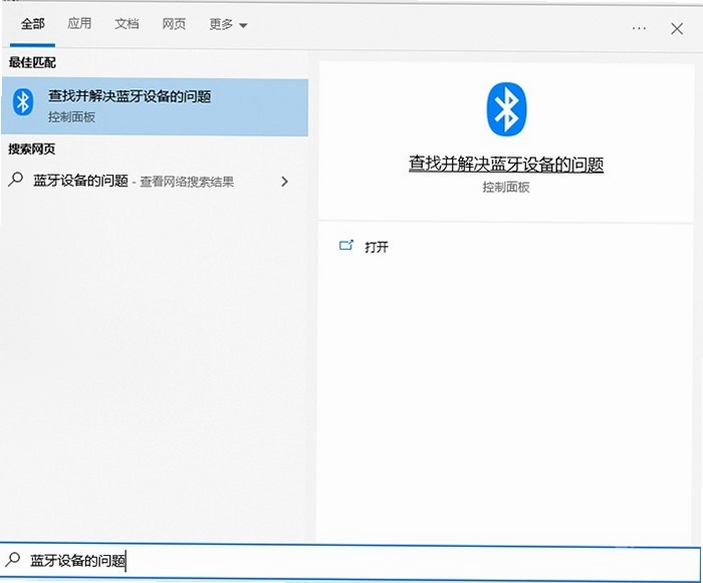
Task: Expand web result with the right chevron
Action: (284, 181)
